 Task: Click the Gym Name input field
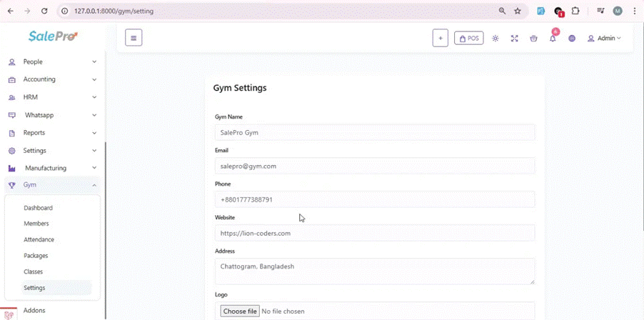pyautogui.click(x=374, y=132)
